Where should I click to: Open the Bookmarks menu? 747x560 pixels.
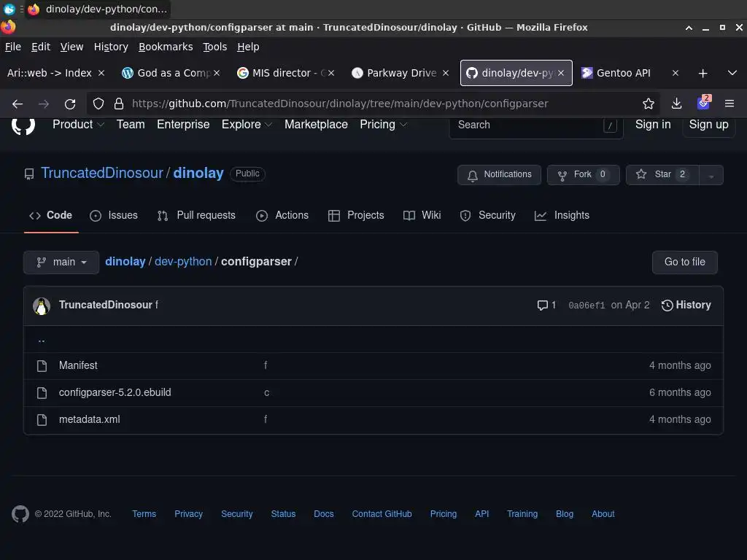166,47
